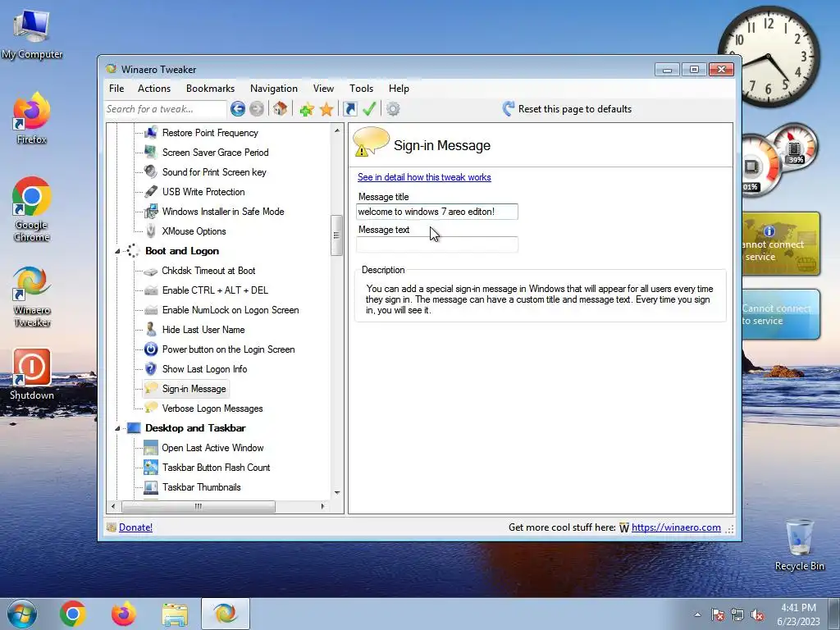Open the Navigation menu
This screenshot has height=630, width=840.
(274, 89)
